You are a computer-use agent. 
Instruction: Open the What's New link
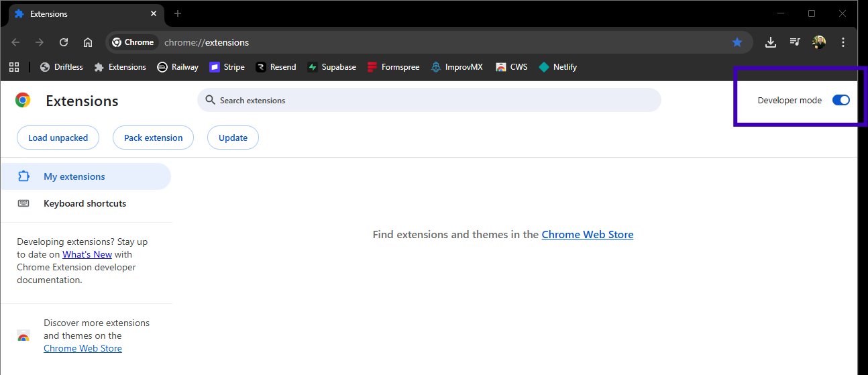pos(87,254)
